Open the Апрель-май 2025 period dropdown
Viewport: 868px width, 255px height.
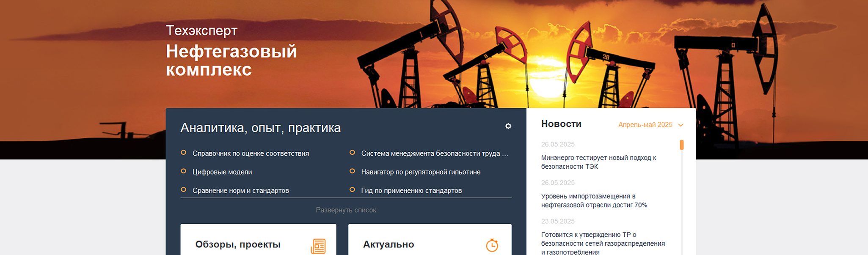click(x=650, y=125)
